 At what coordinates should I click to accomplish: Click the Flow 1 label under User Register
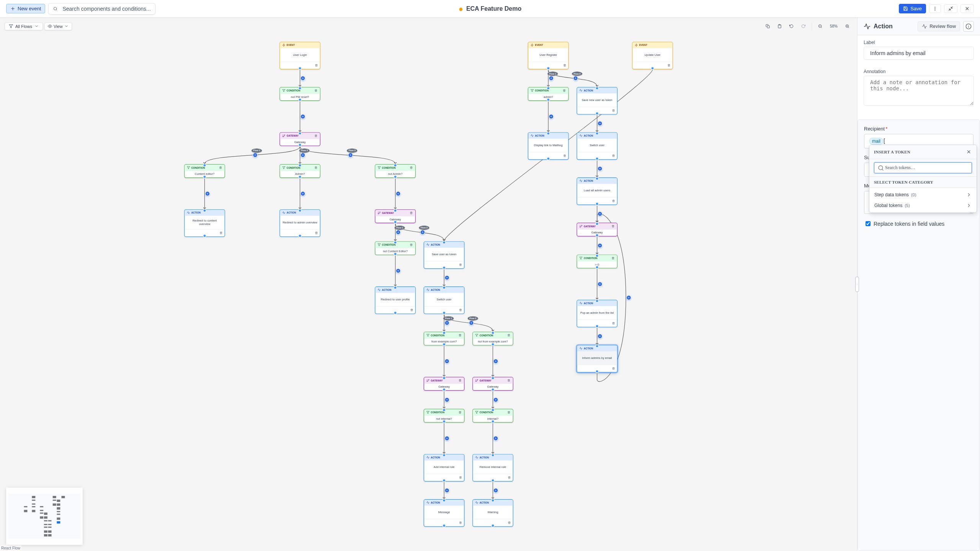click(x=552, y=74)
